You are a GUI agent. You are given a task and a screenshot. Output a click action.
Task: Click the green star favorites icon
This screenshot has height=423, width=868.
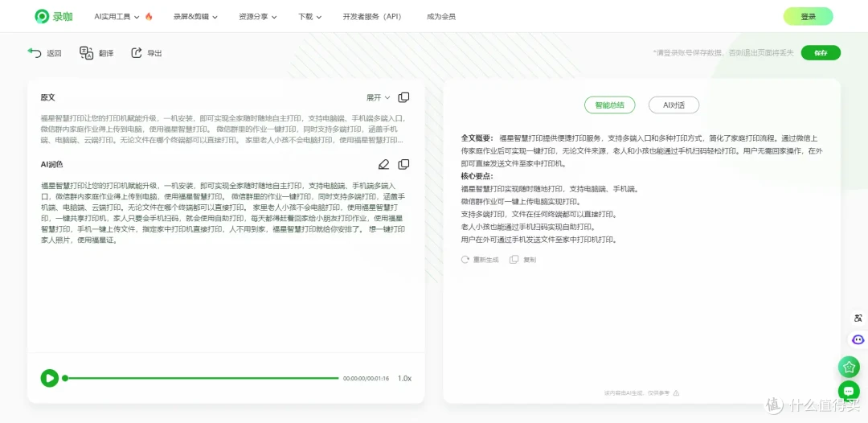(x=849, y=367)
